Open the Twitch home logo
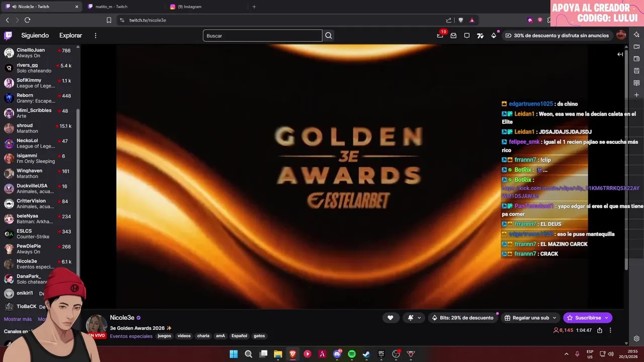Screen dimensions: 644x362 [x=8, y=36]
